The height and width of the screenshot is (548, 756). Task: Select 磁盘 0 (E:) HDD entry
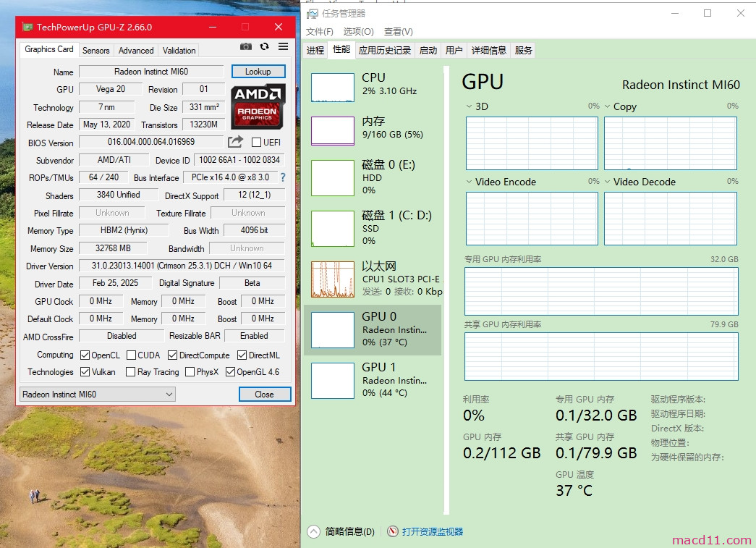click(373, 177)
